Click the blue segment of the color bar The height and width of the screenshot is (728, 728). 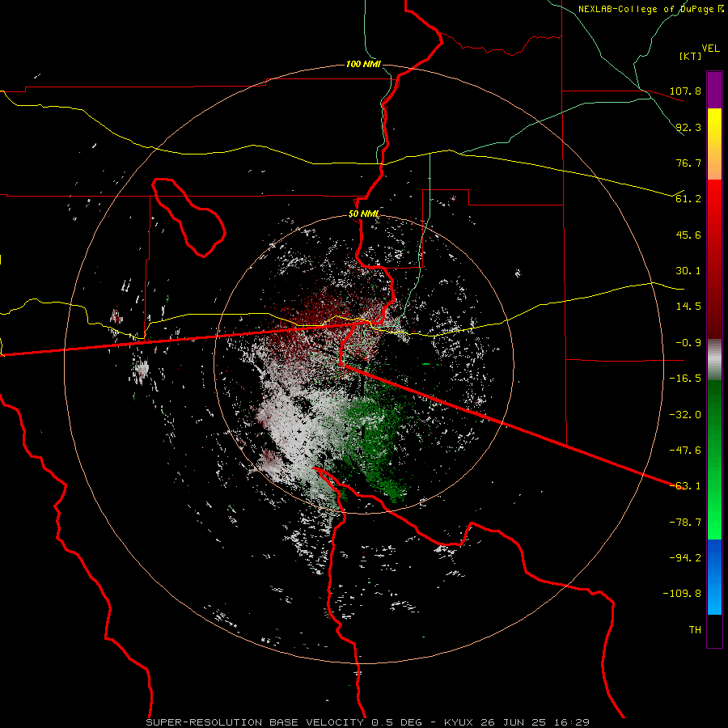click(x=714, y=577)
